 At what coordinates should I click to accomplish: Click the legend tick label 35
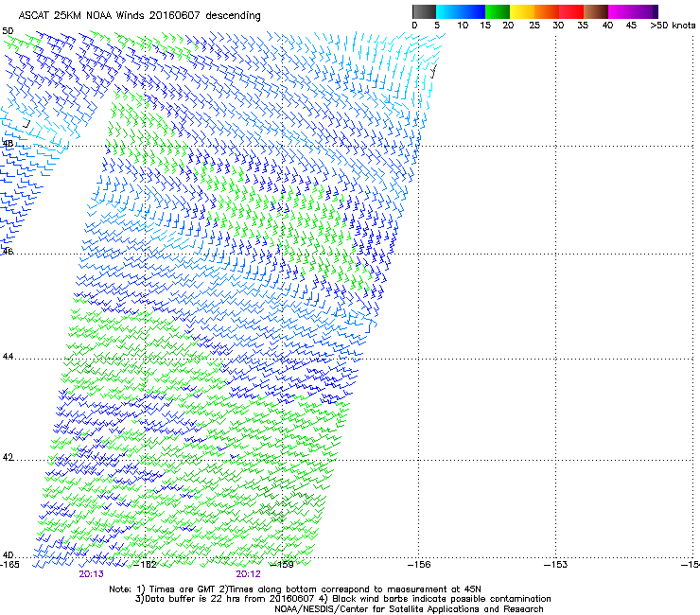583,26
